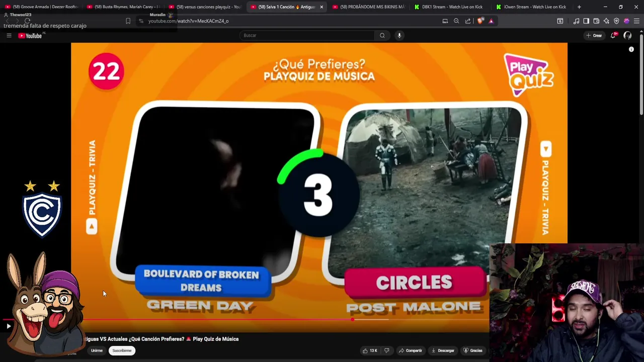Click the Unirme button

(97, 350)
